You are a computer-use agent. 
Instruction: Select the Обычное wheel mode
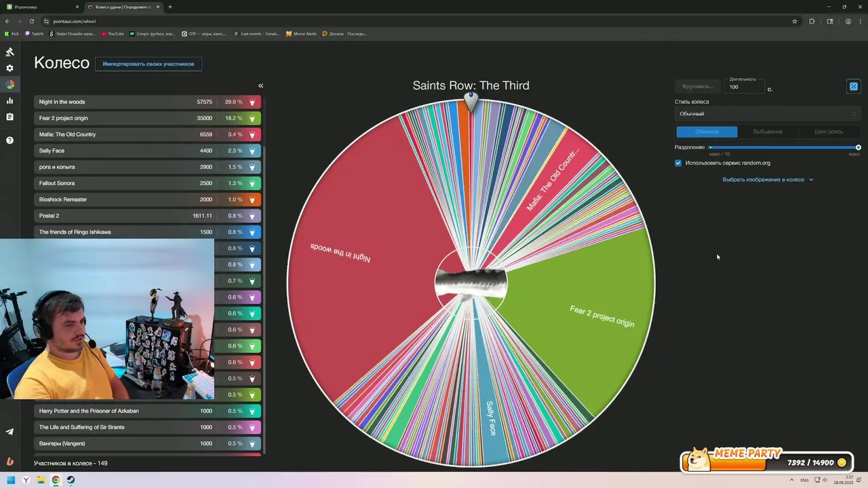[707, 131]
